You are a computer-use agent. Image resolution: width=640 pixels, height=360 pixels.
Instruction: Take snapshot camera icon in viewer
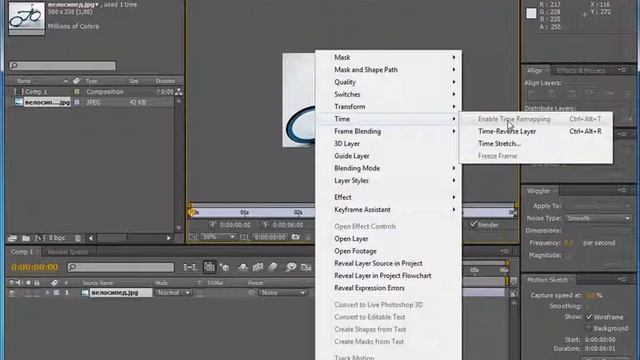coord(296,237)
